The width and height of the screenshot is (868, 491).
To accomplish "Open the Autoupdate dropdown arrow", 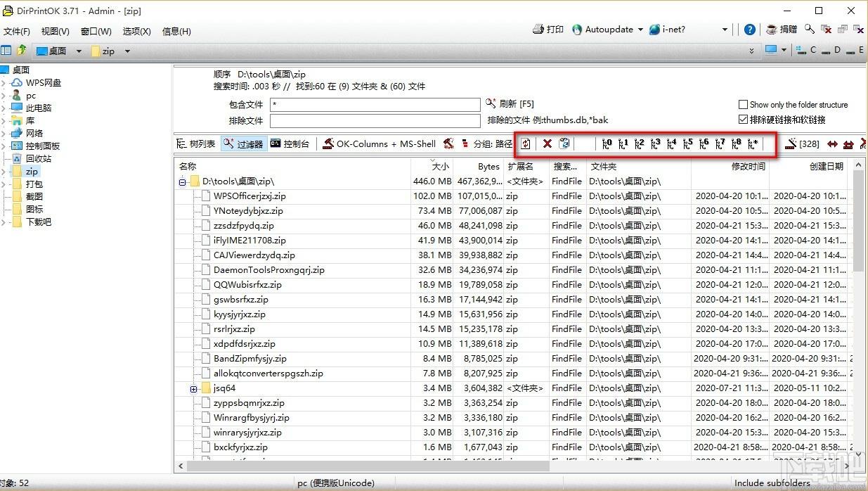I will click(x=640, y=30).
